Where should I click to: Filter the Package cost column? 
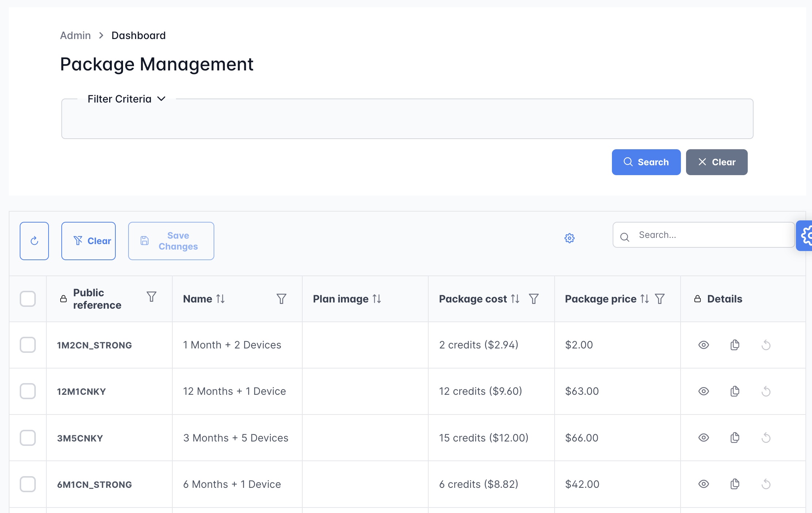tap(534, 299)
